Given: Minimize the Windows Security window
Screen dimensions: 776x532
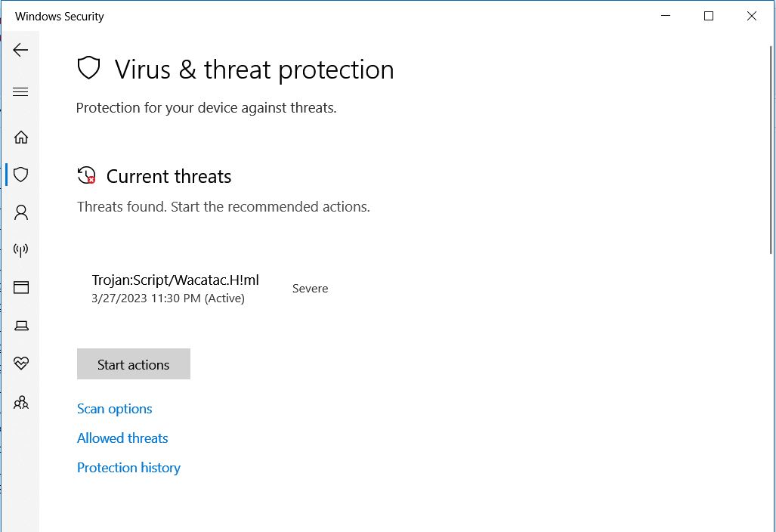Looking at the screenshot, I should pos(666,16).
